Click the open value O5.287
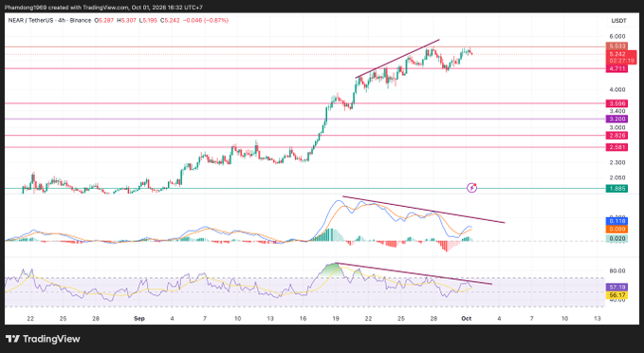Screen dimensions: 644x353 [104, 20]
